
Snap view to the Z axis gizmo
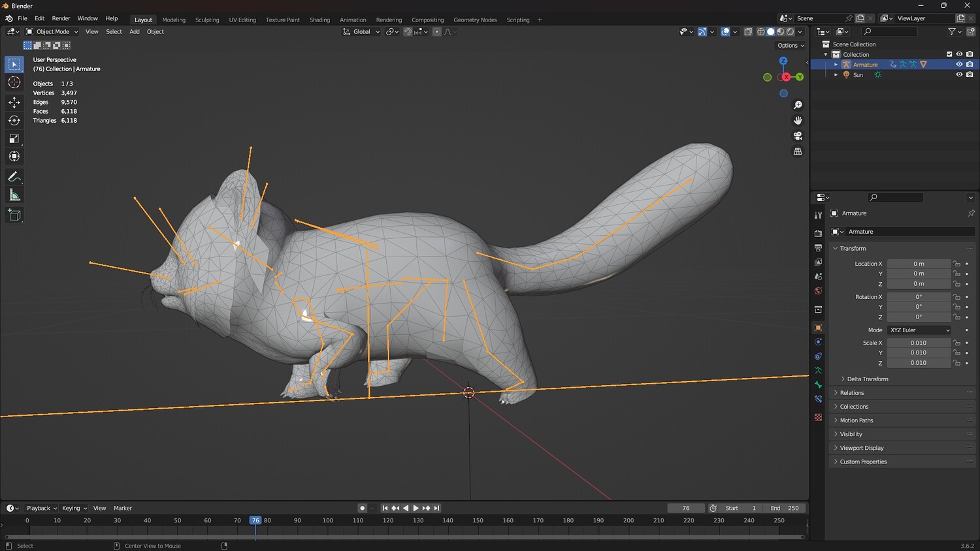click(783, 61)
